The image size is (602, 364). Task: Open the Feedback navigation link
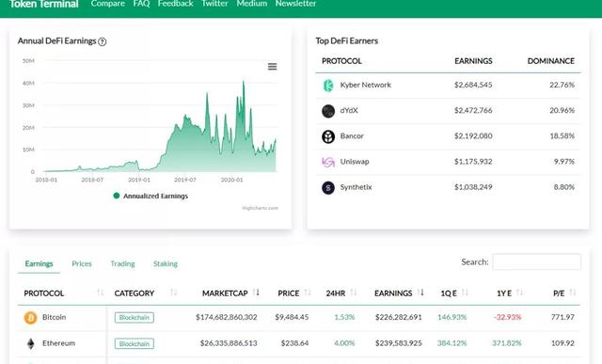[176, 4]
